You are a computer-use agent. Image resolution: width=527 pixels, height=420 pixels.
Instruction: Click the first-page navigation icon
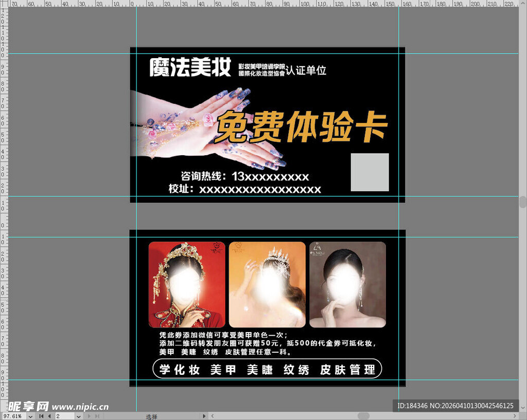coord(41,415)
